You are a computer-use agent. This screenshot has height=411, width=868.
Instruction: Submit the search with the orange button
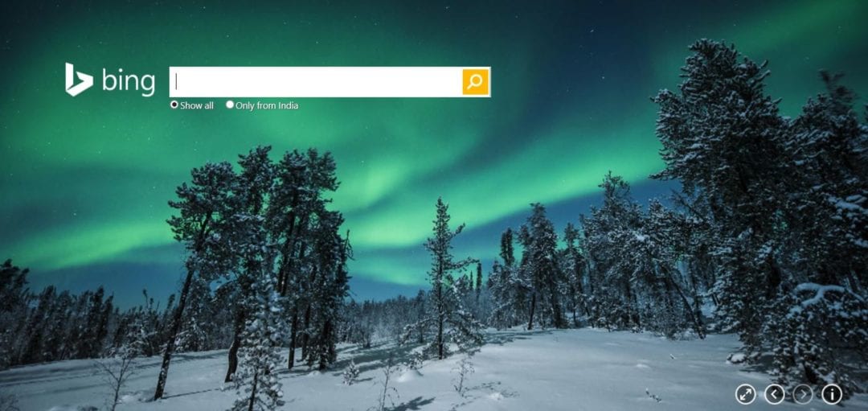pyautogui.click(x=476, y=82)
